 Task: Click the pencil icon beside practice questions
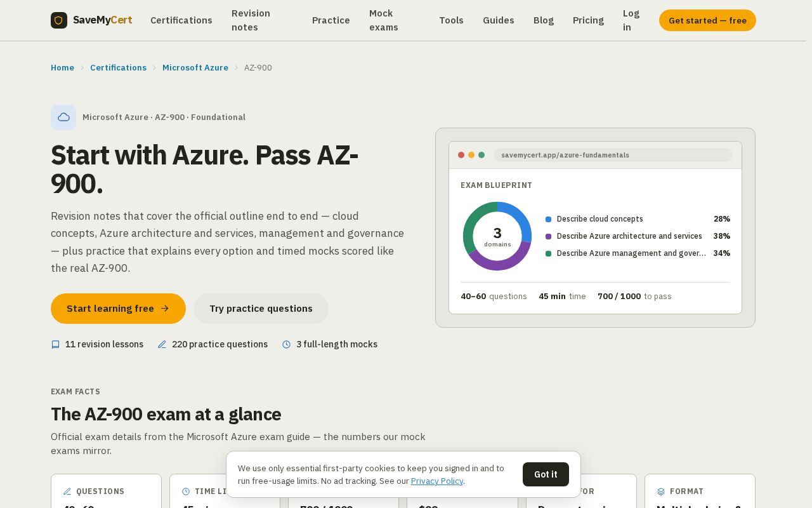pos(162,344)
